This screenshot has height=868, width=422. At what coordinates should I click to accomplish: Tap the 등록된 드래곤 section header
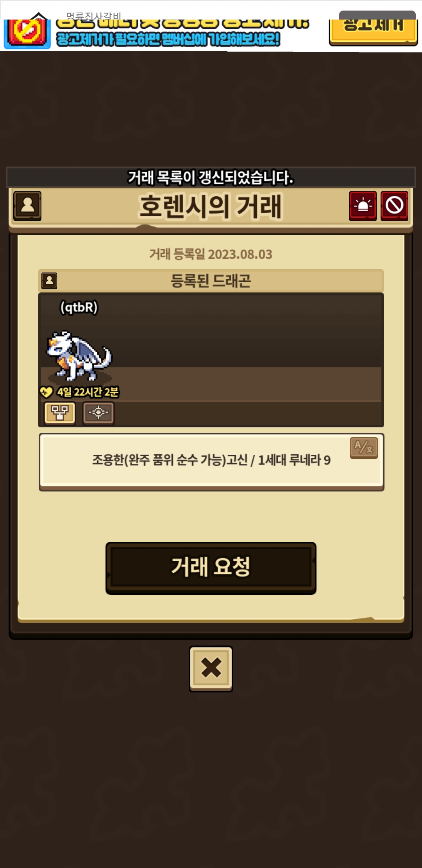[211, 281]
